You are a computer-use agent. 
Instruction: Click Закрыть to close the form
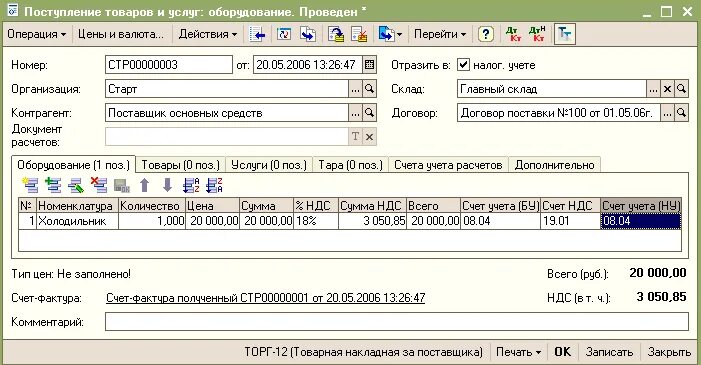coord(669,352)
